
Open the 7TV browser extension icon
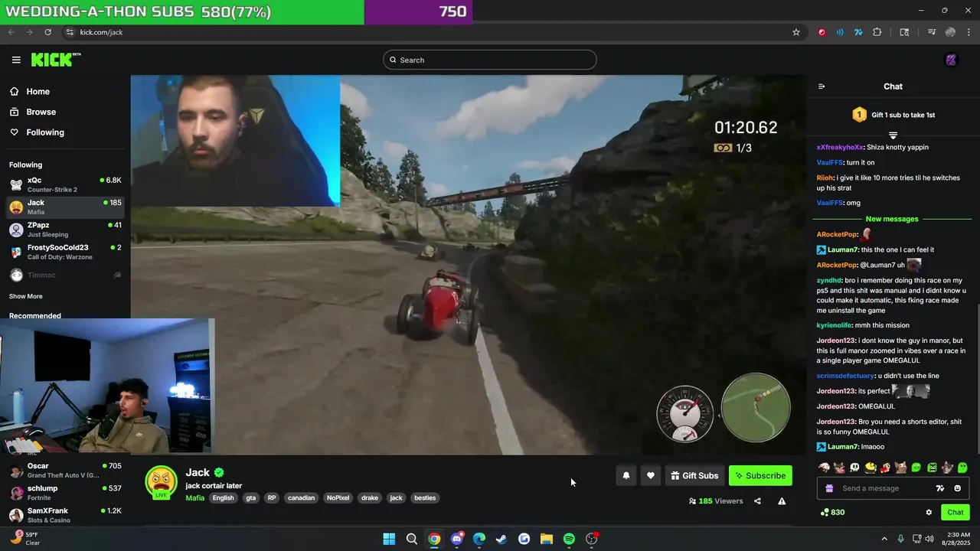tap(858, 32)
